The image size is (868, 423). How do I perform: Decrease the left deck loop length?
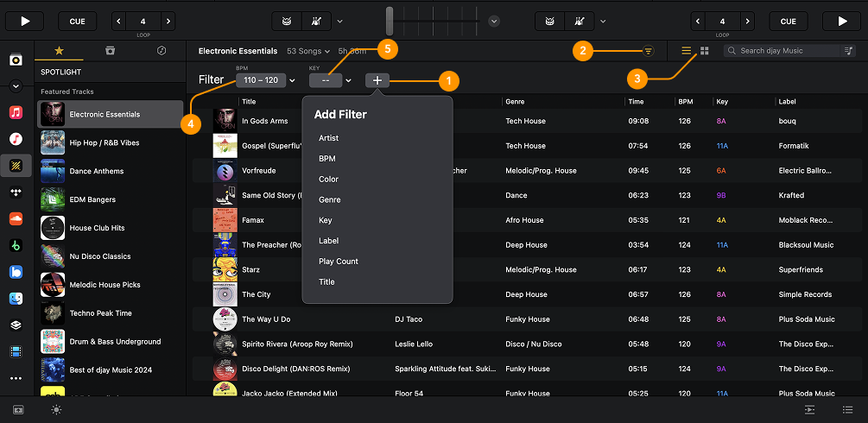(119, 22)
